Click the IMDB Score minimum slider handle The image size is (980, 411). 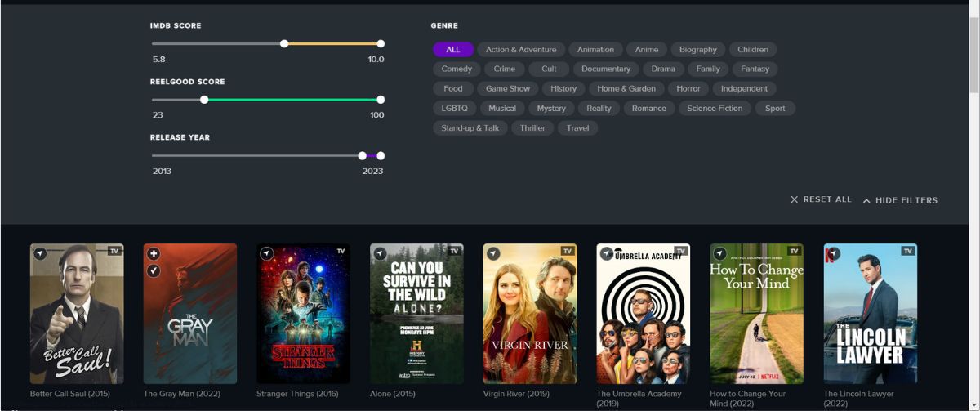(x=284, y=43)
